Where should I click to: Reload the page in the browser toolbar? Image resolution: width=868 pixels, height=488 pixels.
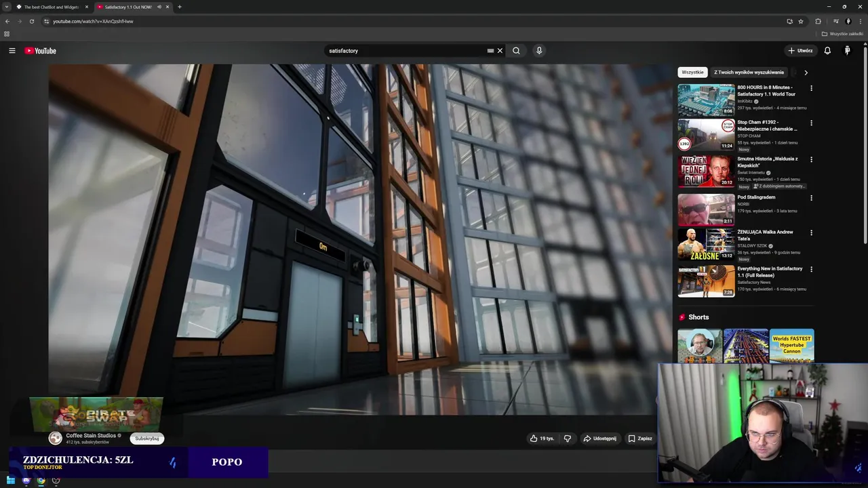(x=31, y=21)
